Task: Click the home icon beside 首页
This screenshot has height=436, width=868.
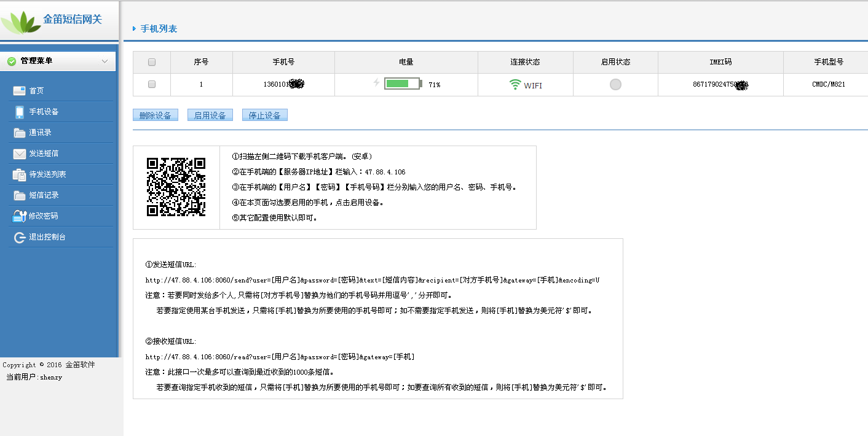Action: [19, 91]
